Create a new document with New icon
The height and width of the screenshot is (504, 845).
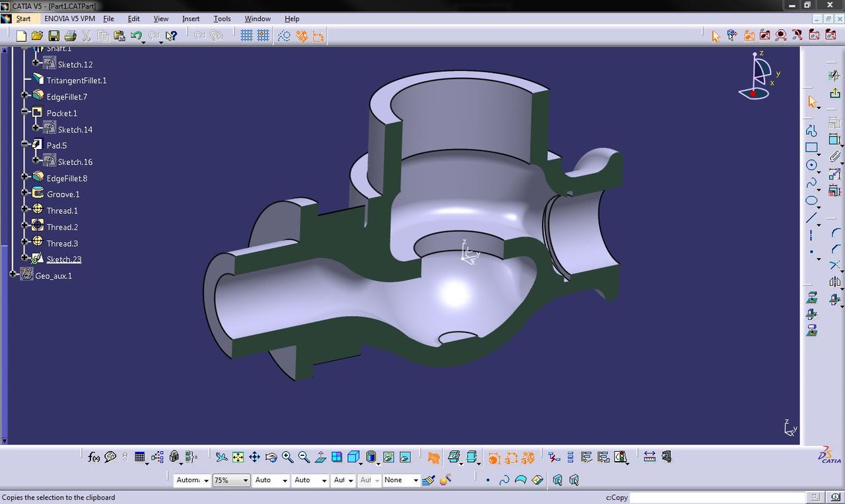click(21, 36)
